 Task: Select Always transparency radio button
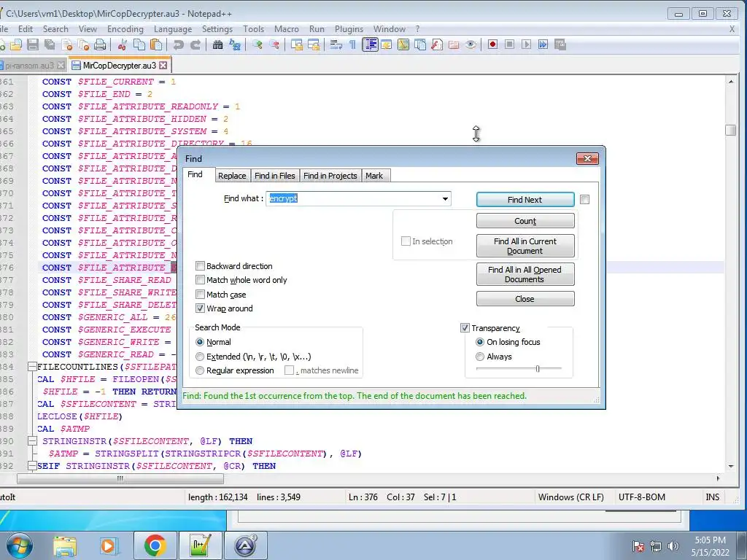click(480, 356)
